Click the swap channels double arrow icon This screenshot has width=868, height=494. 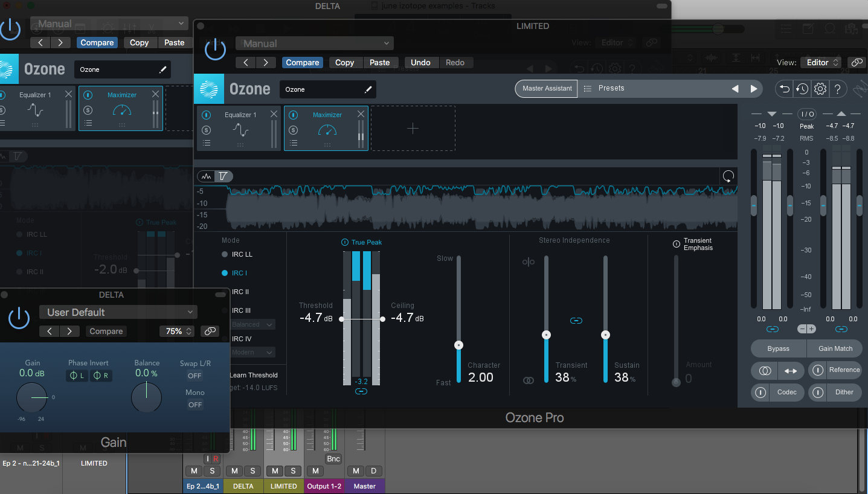pyautogui.click(x=791, y=370)
